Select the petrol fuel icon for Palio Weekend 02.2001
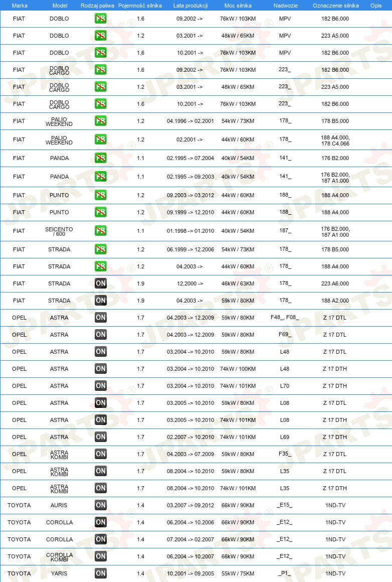This screenshot has width=392, height=582. click(x=100, y=139)
